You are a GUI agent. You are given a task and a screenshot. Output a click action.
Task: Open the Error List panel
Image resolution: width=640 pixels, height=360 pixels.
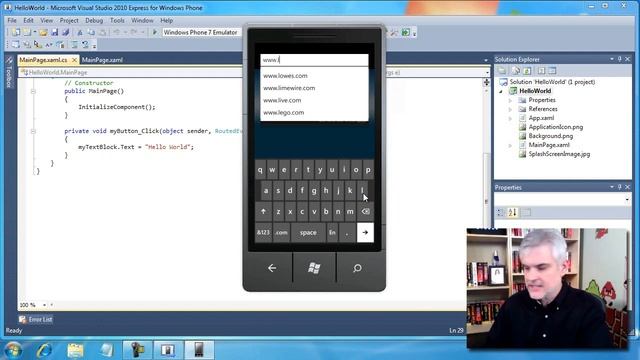point(36,319)
